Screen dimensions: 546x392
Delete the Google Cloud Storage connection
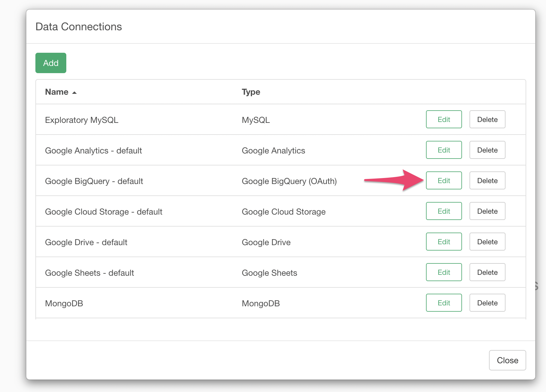tap(487, 211)
